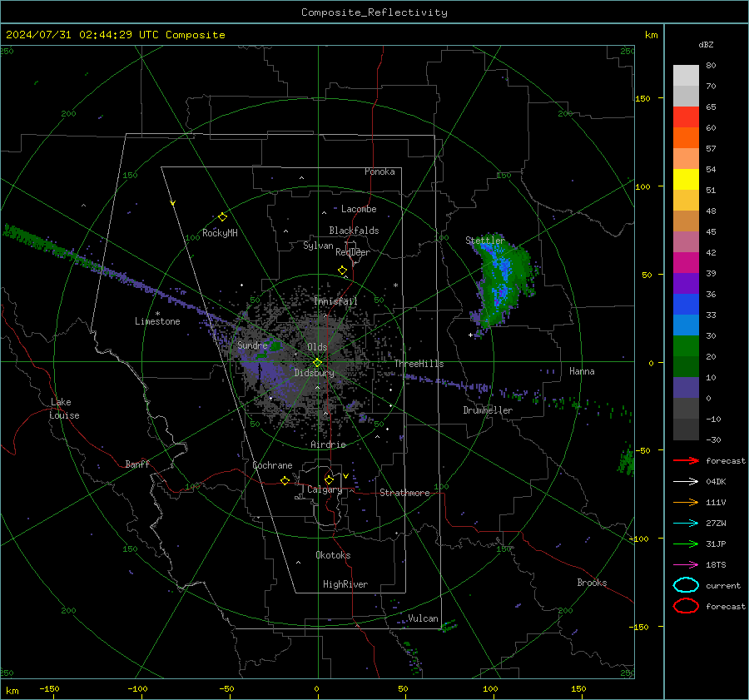Click the Brooks label
This screenshot has height=700, width=749.
(x=592, y=583)
